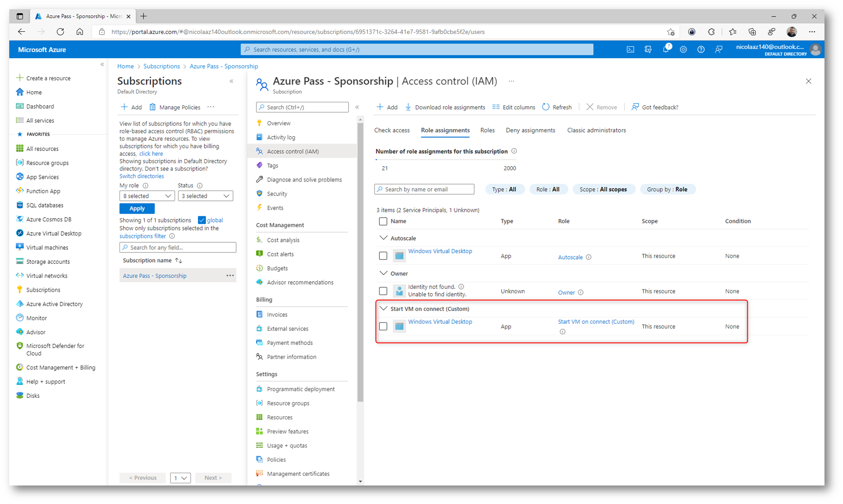
Task: Click the Add button in IAM toolbar
Action: point(387,107)
